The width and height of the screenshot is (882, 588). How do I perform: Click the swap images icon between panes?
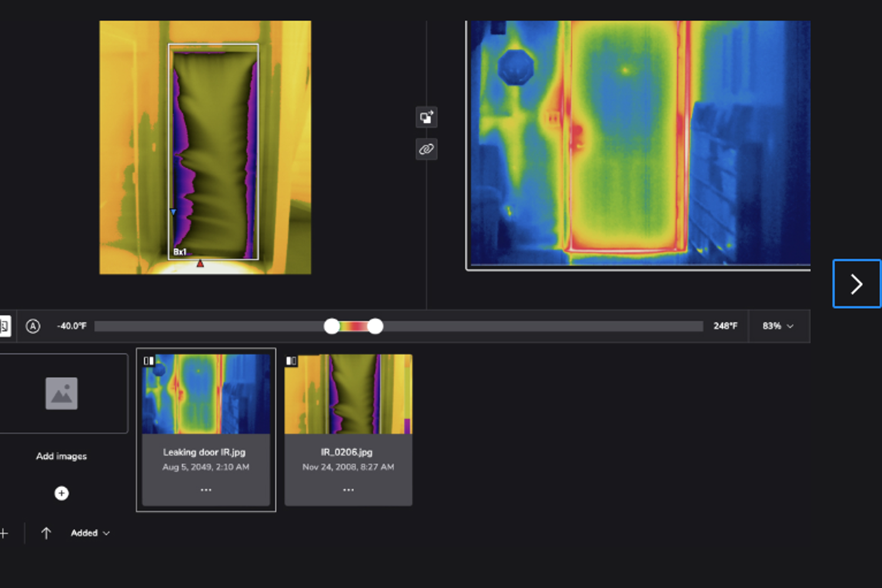click(426, 118)
